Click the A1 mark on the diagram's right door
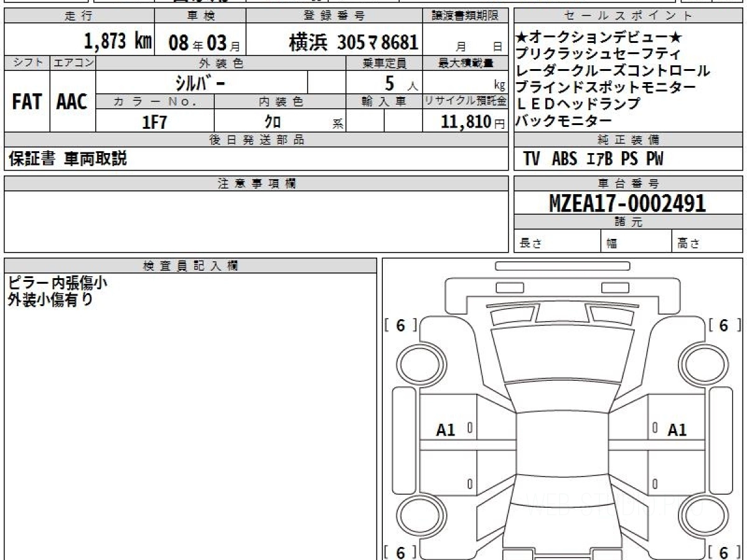This screenshot has height=560, width=747. click(677, 429)
